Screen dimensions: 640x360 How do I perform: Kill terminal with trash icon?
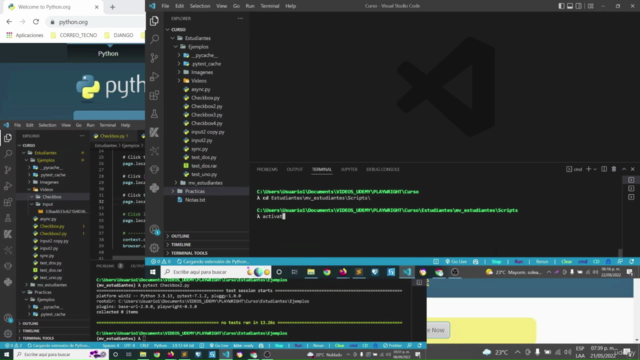[614, 169]
